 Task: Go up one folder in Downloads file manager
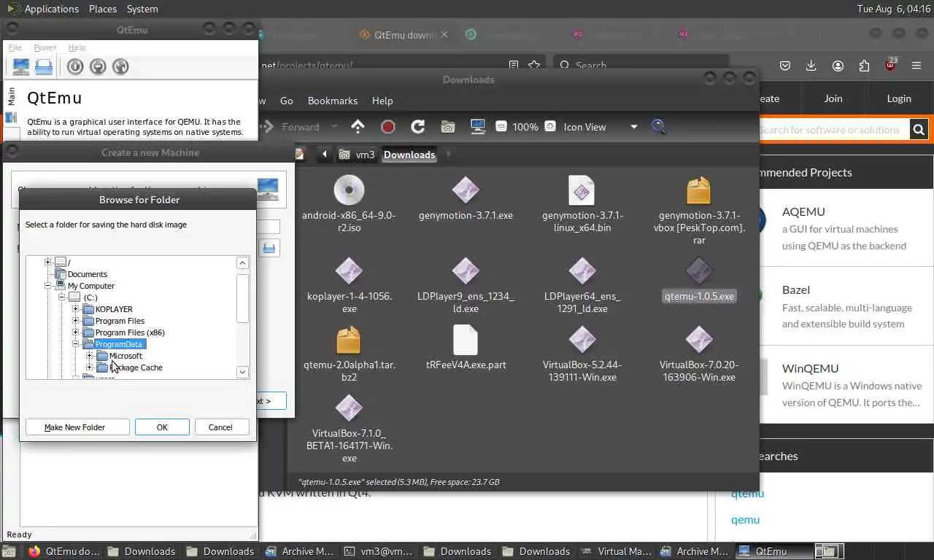click(x=358, y=127)
